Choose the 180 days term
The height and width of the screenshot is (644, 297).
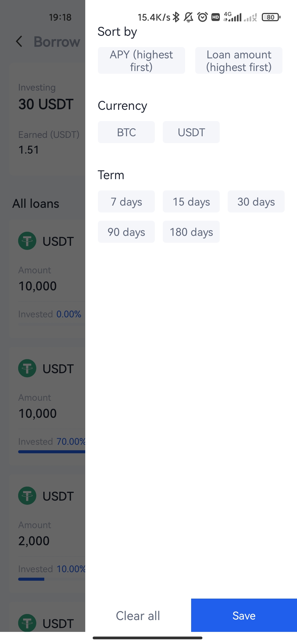point(191,232)
